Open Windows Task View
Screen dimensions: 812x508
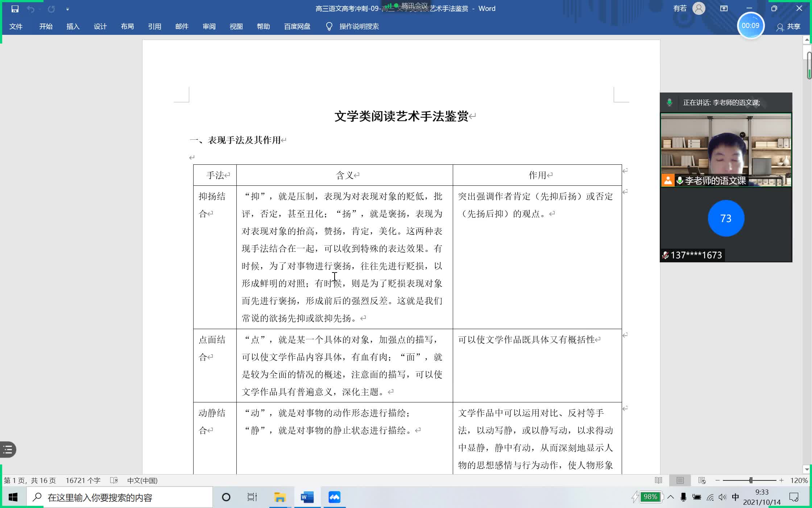[x=252, y=497]
